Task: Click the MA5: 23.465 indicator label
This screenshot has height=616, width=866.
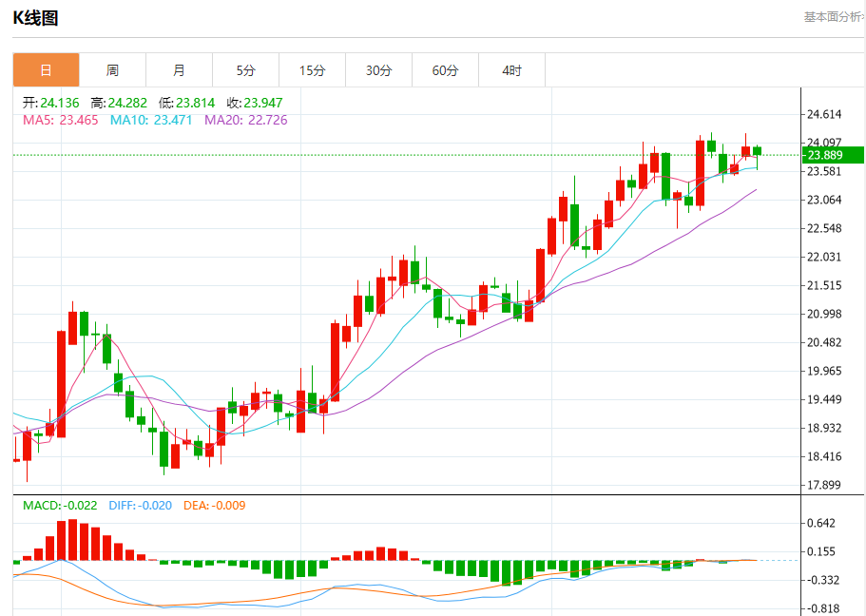Action: point(60,120)
